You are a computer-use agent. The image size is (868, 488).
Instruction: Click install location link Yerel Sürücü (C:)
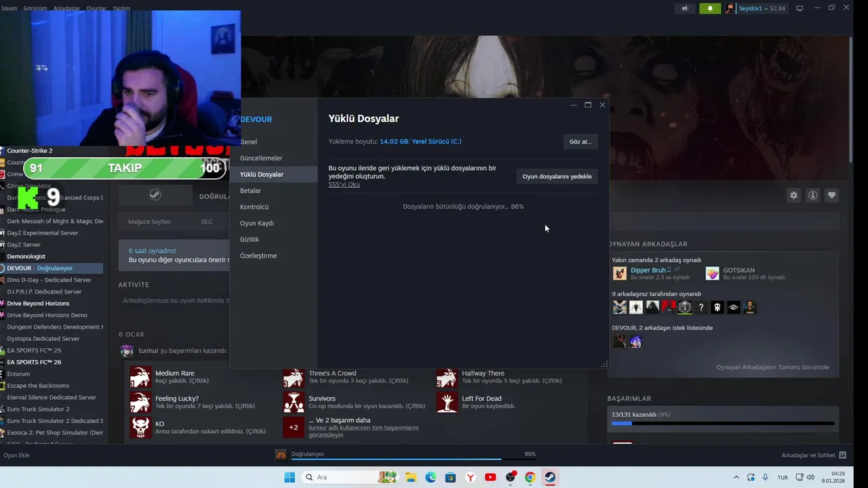click(x=437, y=141)
